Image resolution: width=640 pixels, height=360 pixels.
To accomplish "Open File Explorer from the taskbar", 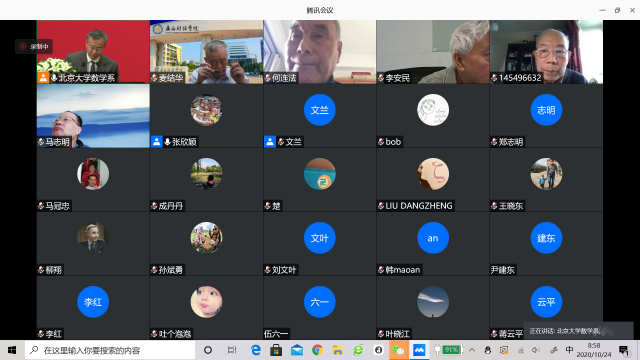I will coord(338,350).
